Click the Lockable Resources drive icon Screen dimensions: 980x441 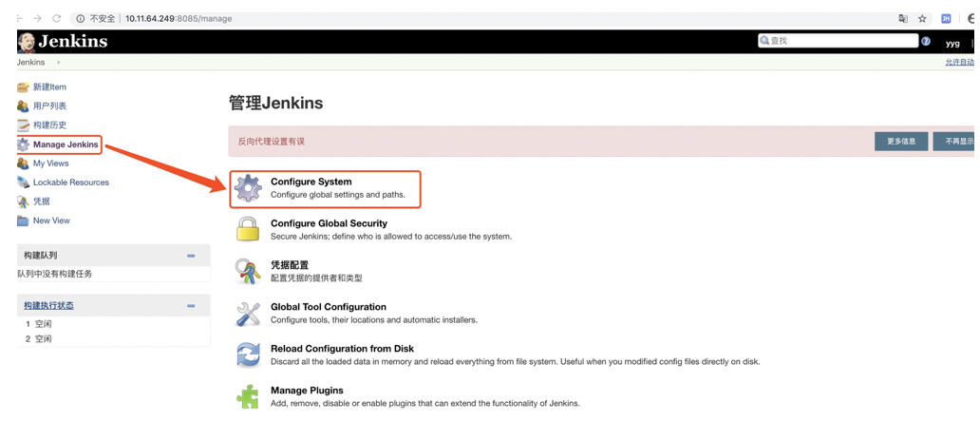point(23,182)
